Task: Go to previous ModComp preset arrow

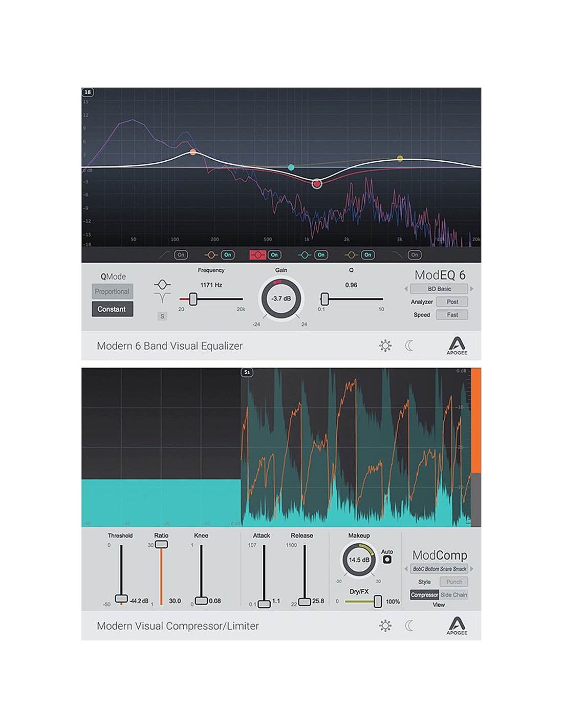Action: tap(406, 569)
